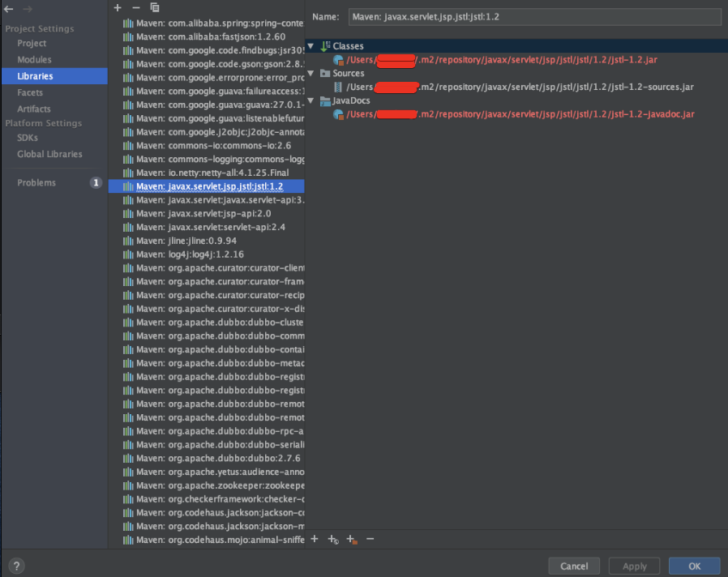Image resolution: width=728 pixels, height=577 pixels.
Task: Add a new project library with plus icon above list
Action: coord(118,7)
